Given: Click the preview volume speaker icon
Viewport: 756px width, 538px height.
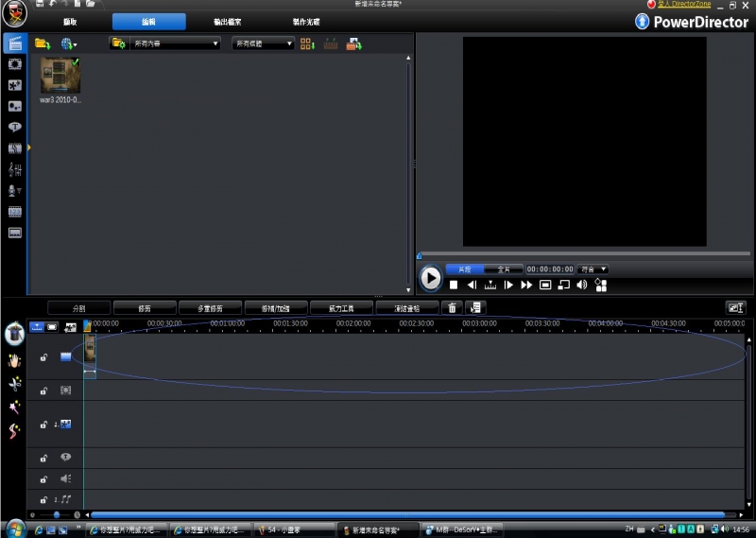Looking at the screenshot, I should pyautogui.click(x=582, y=285).
